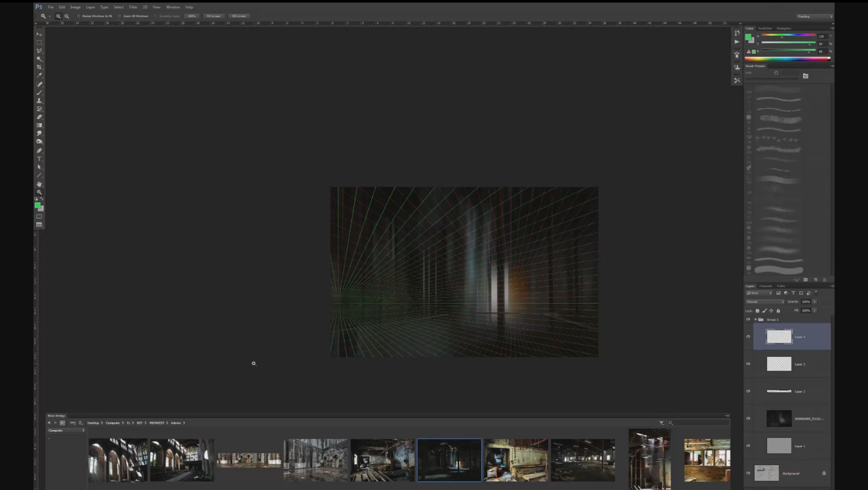Select the Pen tool
Screen dimensions: 868x490
click(x=39, y=150)
